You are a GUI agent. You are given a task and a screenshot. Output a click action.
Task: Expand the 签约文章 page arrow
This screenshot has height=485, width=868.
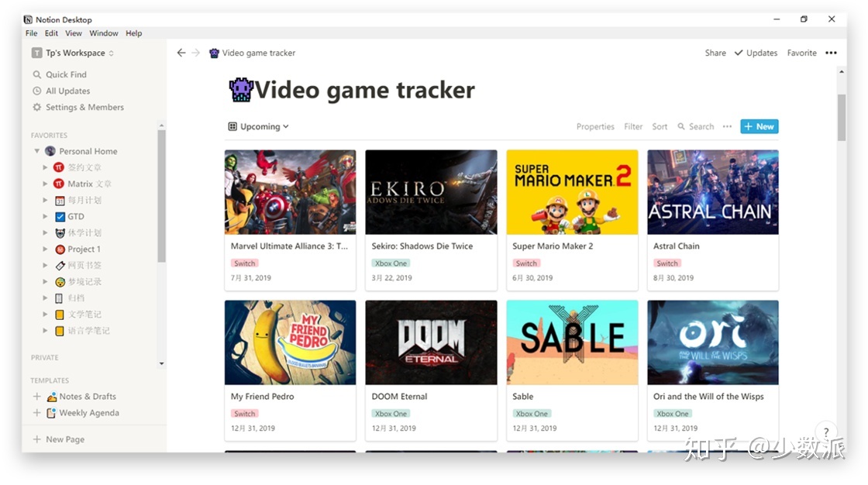[45, 167]
